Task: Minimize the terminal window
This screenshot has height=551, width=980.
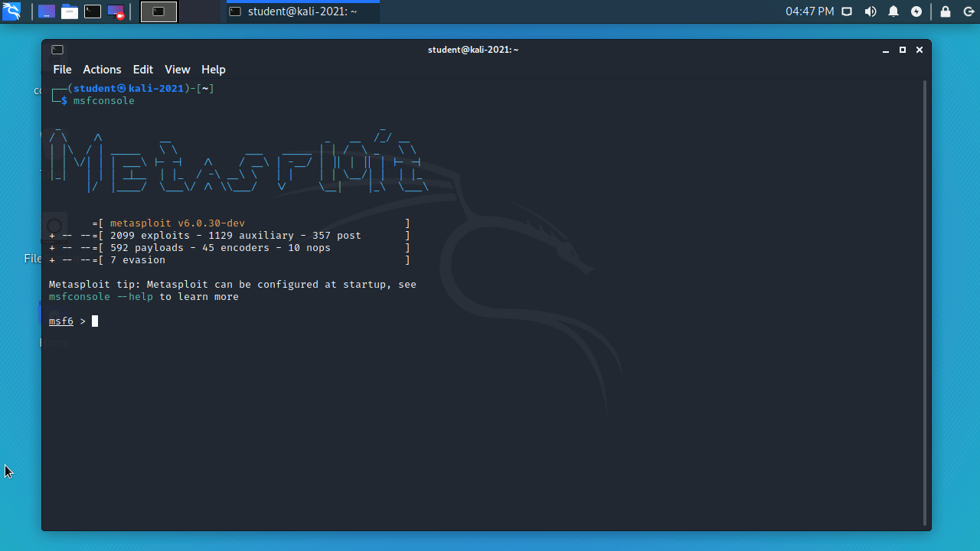Action: tap(886, 50)
